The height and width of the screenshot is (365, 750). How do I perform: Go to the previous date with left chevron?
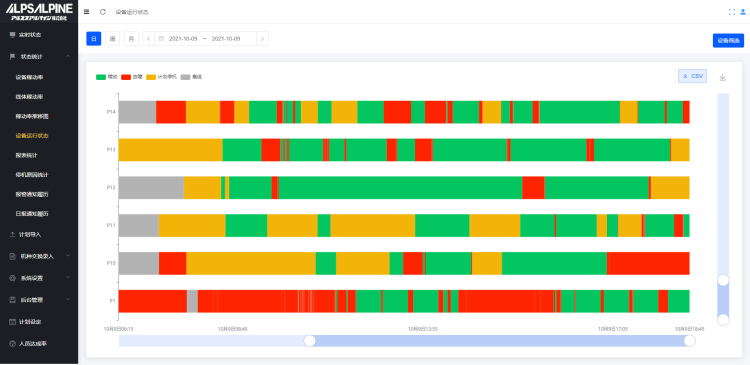coord(149,39)
